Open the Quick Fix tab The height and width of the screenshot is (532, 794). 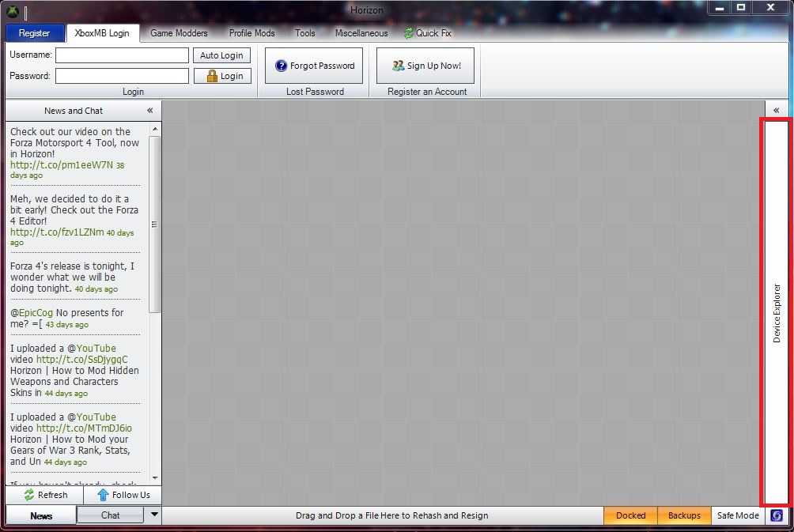(427, 33)
